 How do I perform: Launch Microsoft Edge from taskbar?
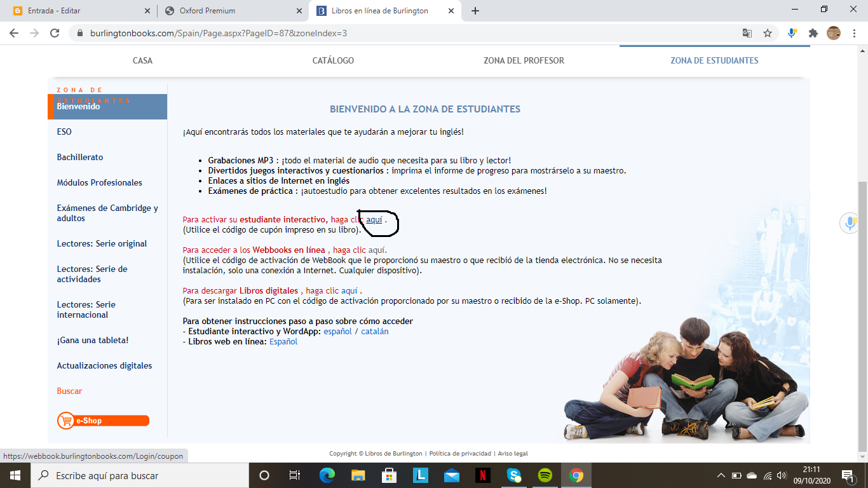327,475
